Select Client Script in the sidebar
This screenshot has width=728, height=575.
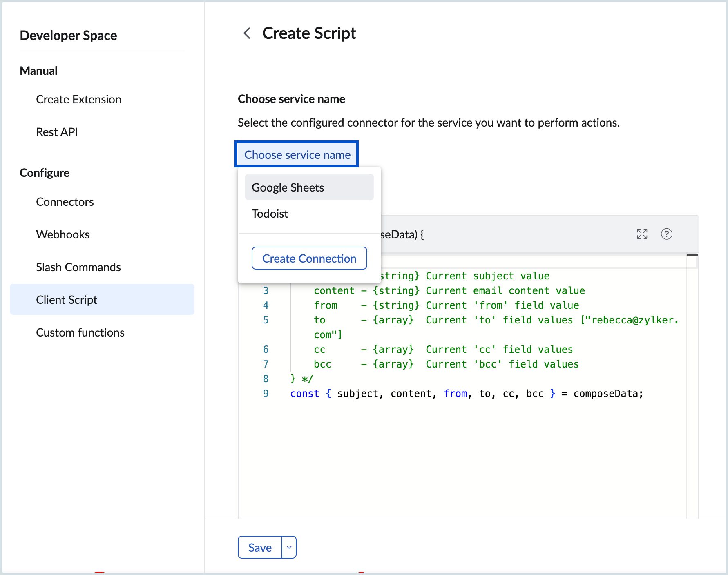tap(67, 300)
